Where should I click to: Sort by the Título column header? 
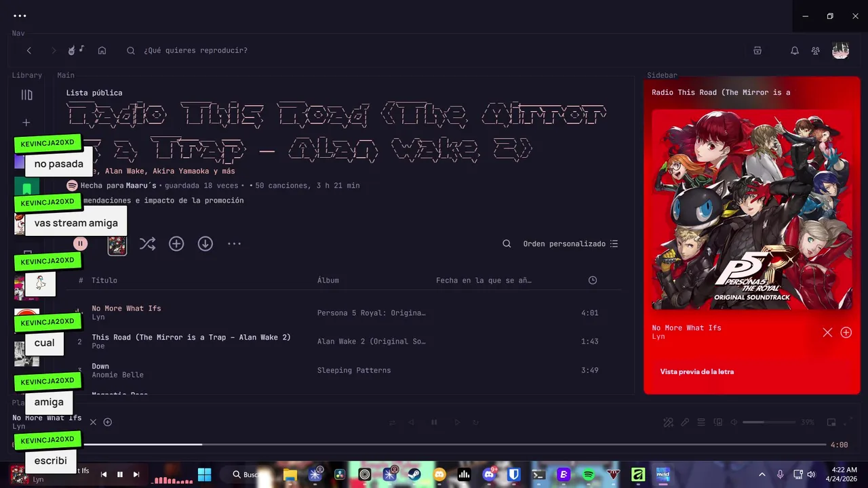coord(104,281)
